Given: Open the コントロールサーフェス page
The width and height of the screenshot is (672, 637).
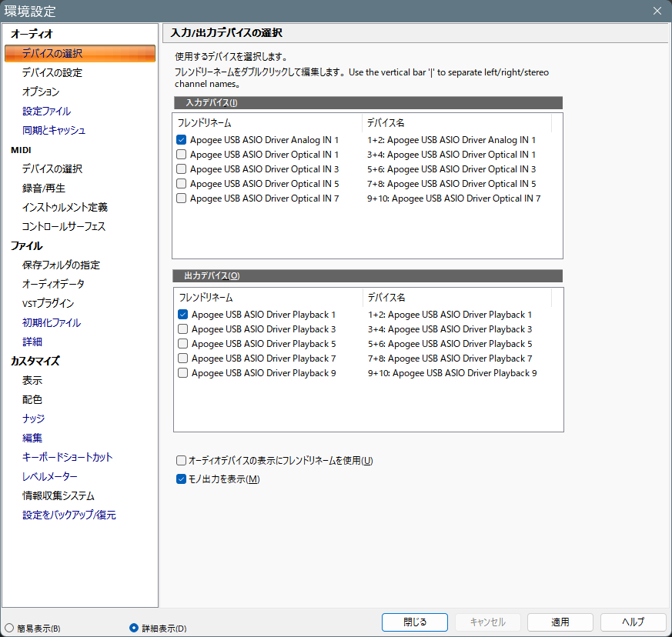Looking at the screenshot, I should pyautogui.click(x=64, y=226).
